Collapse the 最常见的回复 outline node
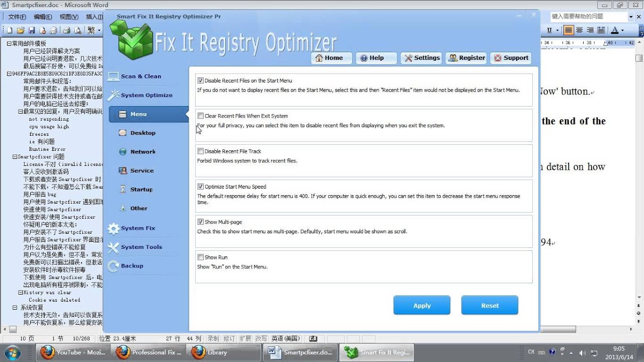This screenshot has width=644, height=362. (x=20, y=112)
